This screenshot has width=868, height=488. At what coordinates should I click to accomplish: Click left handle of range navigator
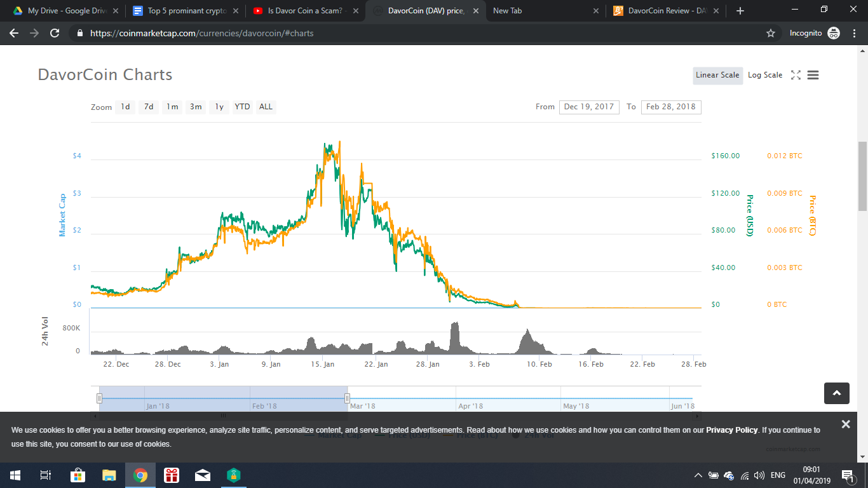[x=99, y=398]
